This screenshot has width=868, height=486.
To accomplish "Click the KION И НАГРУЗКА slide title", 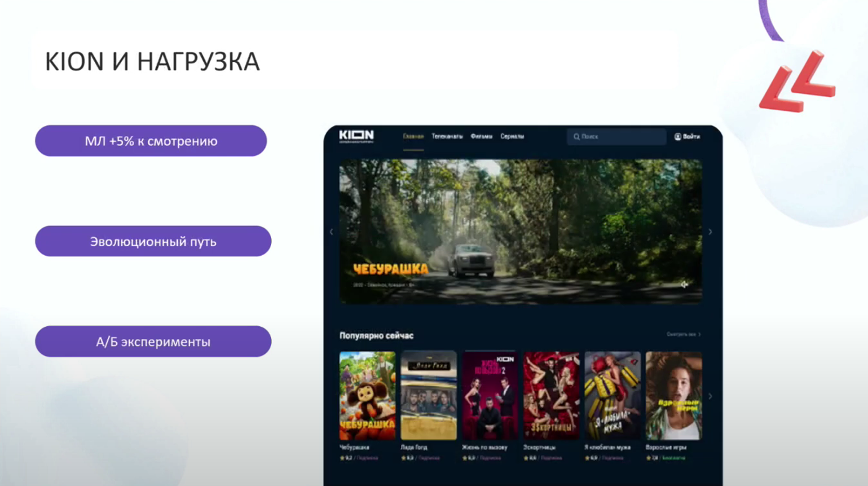I will 152,62.
